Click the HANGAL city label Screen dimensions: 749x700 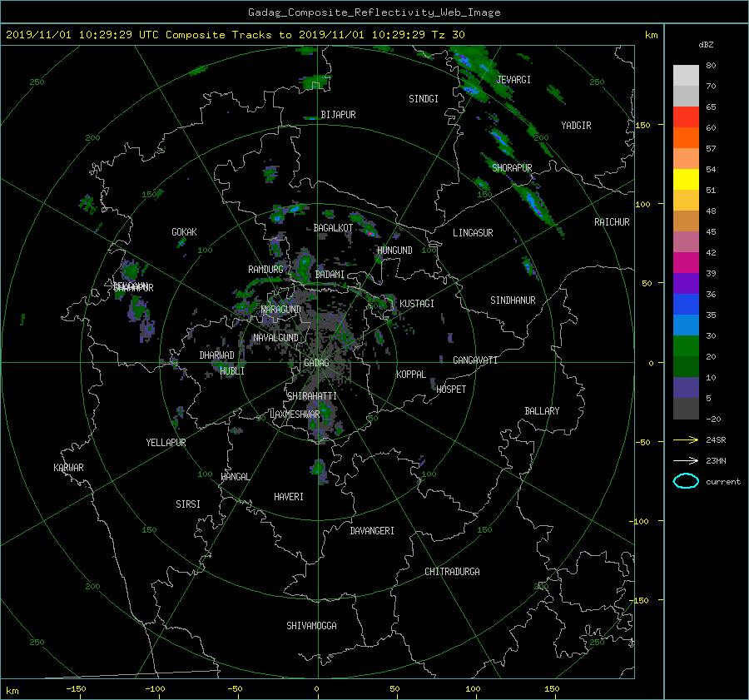click(235, 477)
